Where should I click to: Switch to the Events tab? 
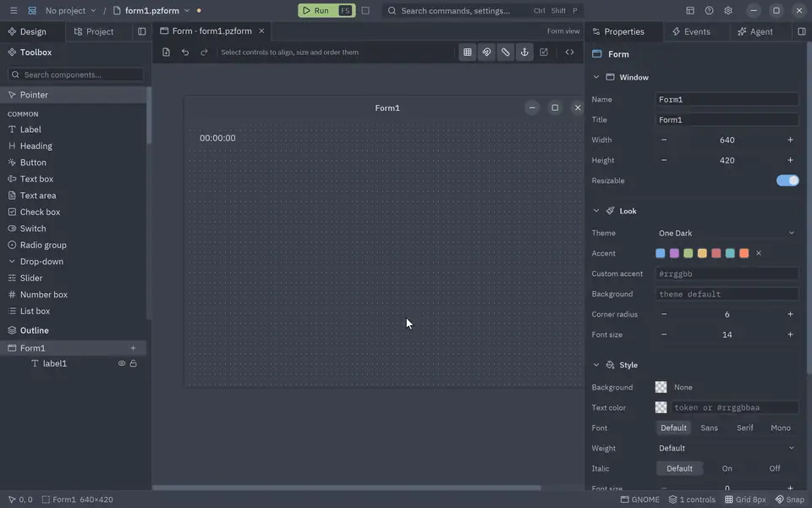697,31
